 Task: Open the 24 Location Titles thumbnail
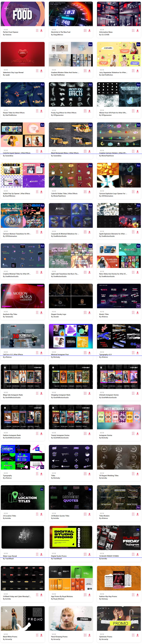point(23,497)
